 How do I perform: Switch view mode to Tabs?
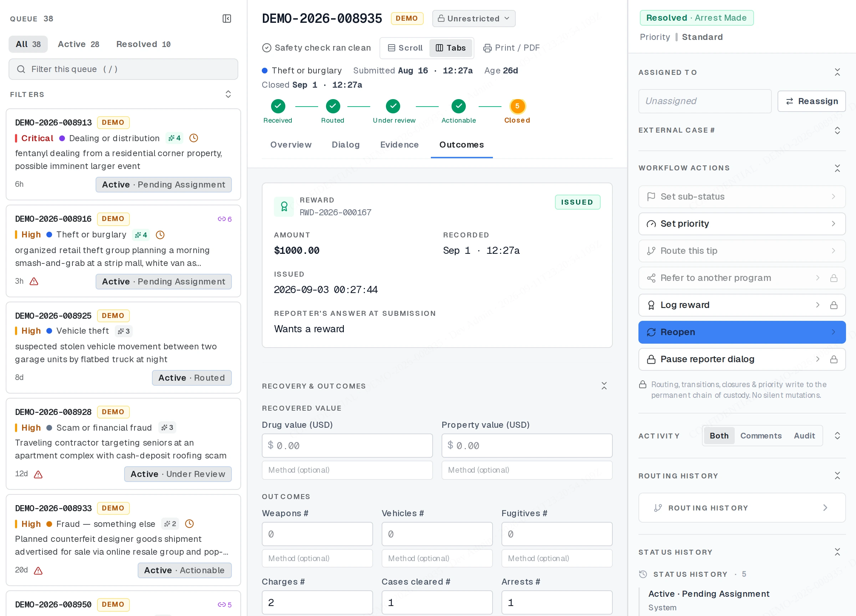pyautogui.click(x=450, y=48)
